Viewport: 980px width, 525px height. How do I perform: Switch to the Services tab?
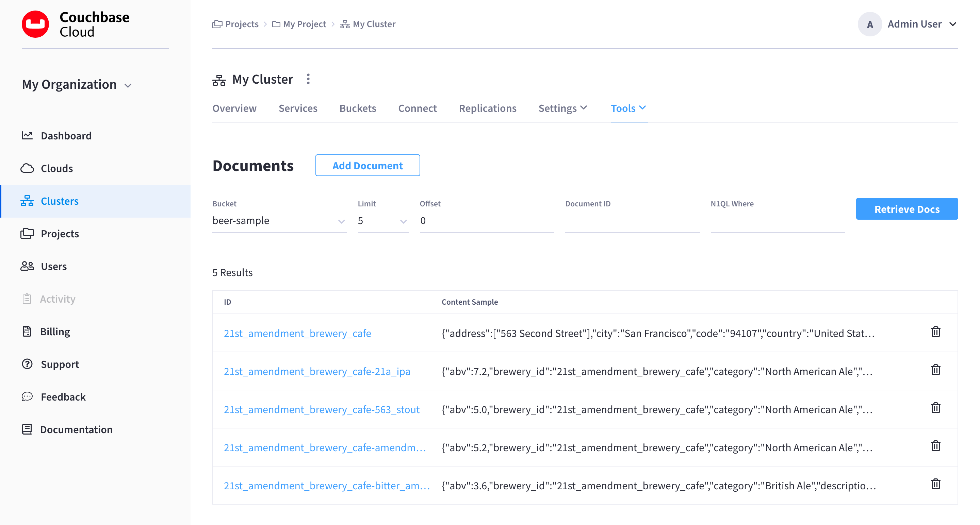[298, 108]
